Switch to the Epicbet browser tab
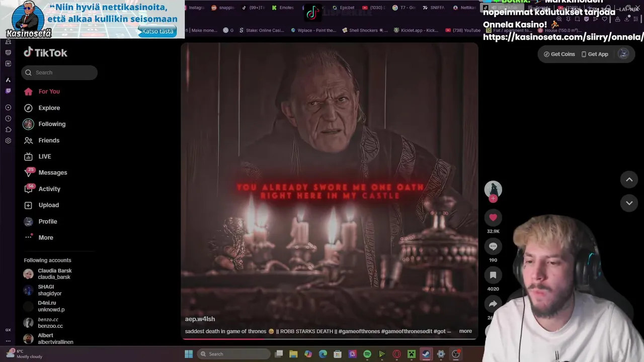 coord(343,8)
